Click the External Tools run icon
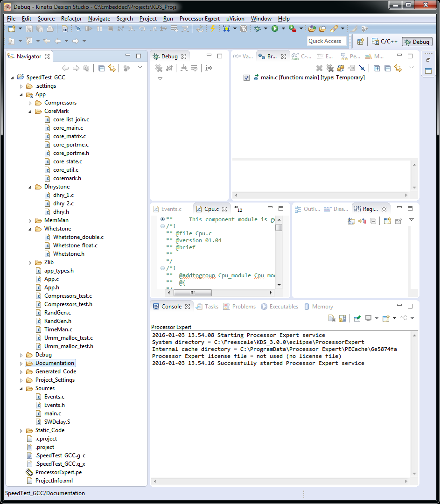The width and height of the screenshot is (440, 504). click(293, 28)
